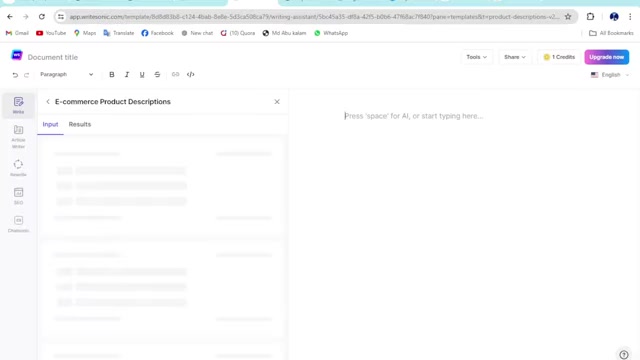The height and width of the screenshot is (360, 640).
Task: Switch to the Results tab
Action: tap(80, 124)
